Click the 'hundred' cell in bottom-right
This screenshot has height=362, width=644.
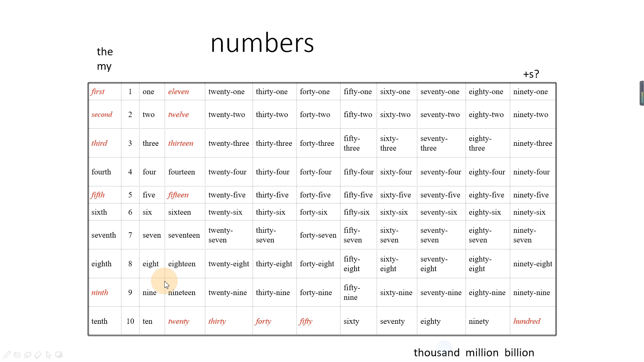click(x=527, y=321)
